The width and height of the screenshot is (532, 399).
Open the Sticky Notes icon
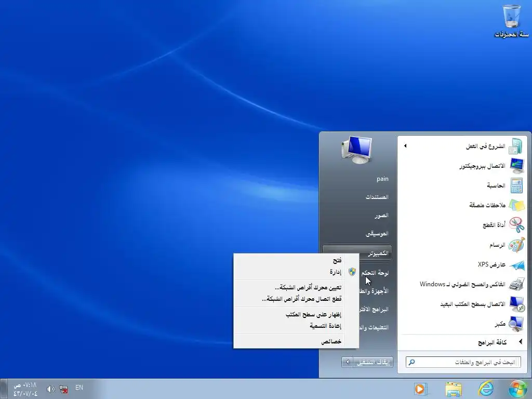(516, 205)
